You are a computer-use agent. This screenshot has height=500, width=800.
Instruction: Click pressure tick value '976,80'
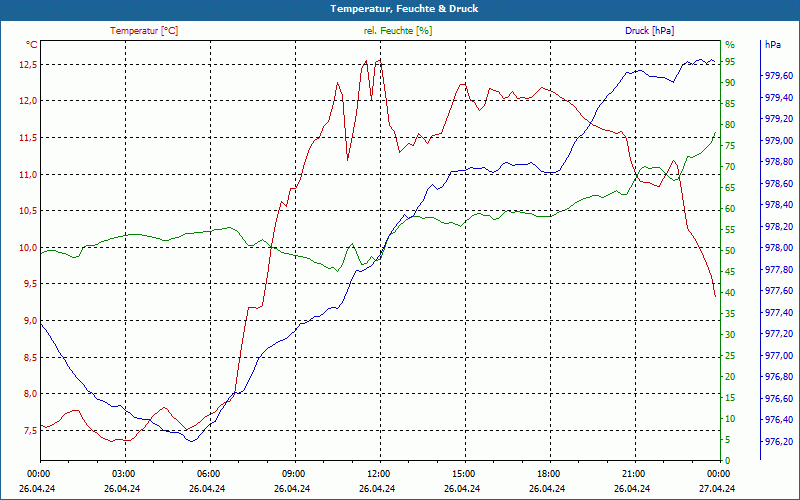[x=779, y=377]
